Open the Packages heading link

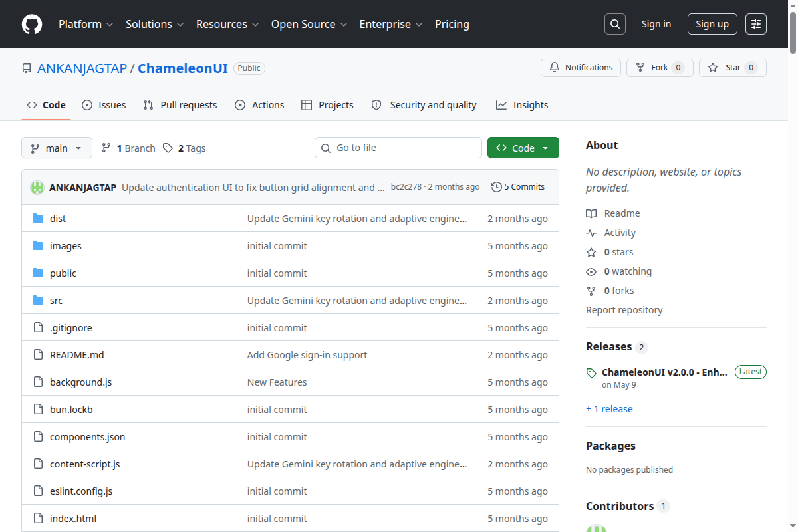pyautogui.click(x=610, y=446)
